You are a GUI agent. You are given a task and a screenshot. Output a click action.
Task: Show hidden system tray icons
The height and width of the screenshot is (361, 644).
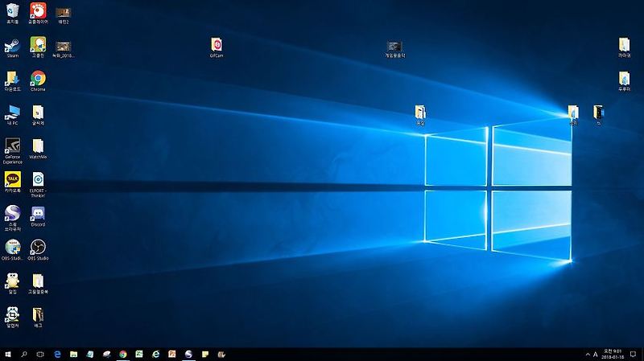(588, 355)
